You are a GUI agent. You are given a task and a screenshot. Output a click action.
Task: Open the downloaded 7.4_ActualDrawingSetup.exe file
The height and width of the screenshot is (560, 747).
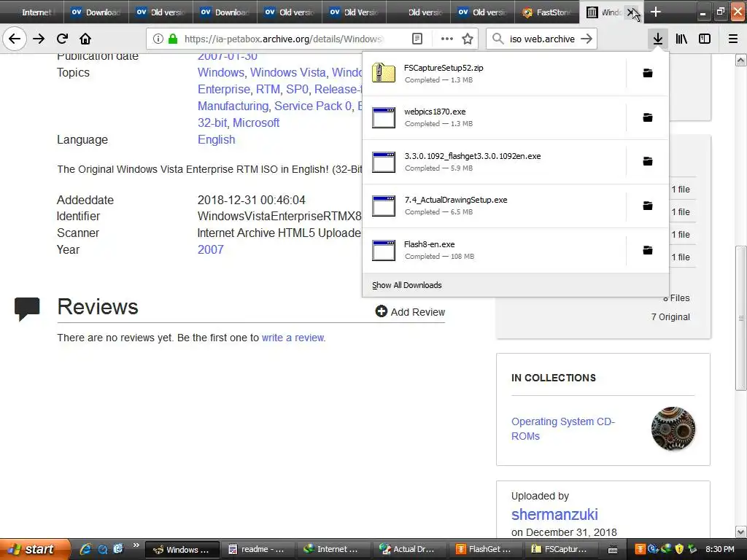494,206
